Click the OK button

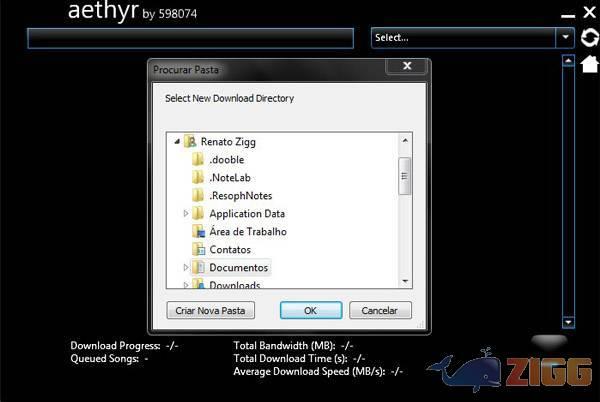click(311, 311)
